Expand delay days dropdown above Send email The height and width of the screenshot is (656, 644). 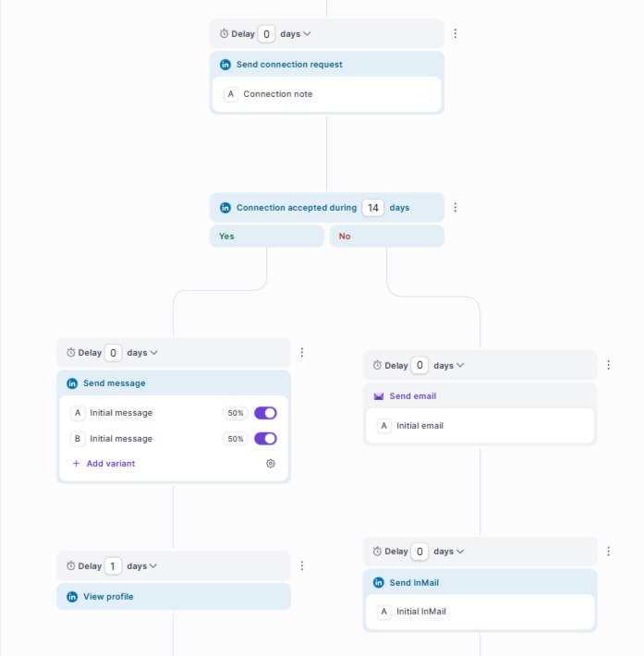460,366
